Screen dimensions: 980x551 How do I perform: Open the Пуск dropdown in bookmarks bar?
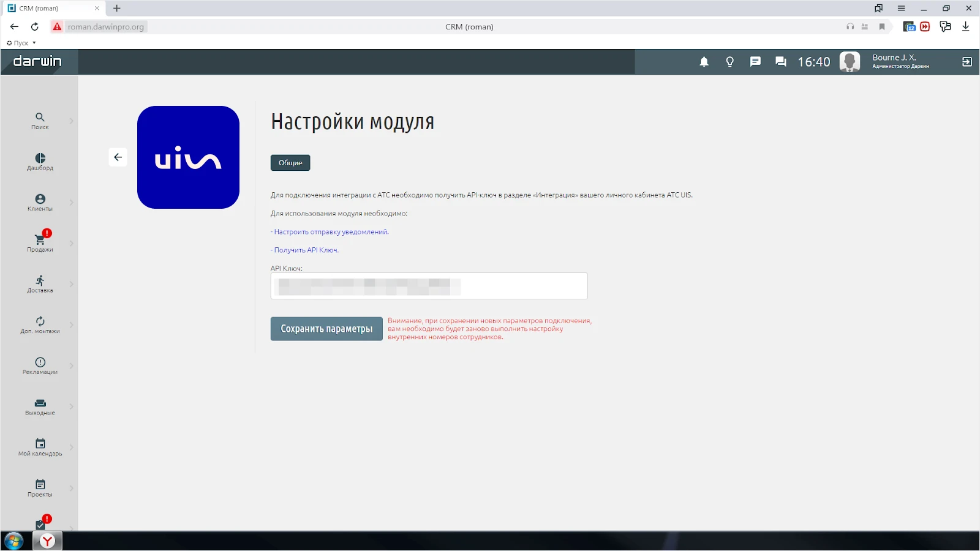click(x=21, y=43)
